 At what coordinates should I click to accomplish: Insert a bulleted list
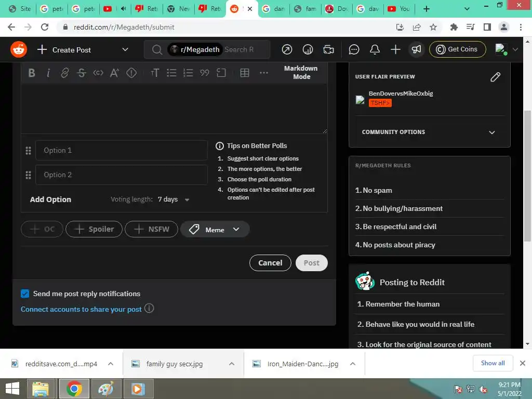click(x=171, y=73)
